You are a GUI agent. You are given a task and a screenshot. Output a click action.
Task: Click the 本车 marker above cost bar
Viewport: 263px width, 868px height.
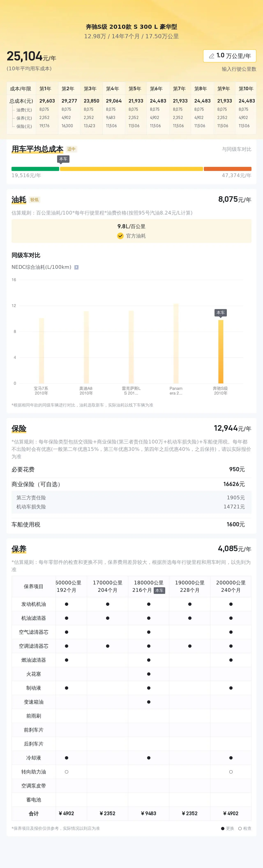63,159
